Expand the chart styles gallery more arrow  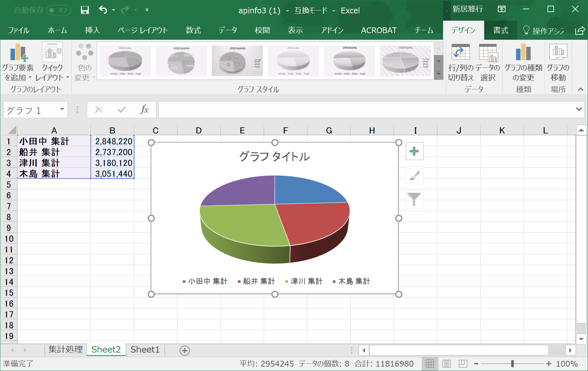tap(439, 74)
